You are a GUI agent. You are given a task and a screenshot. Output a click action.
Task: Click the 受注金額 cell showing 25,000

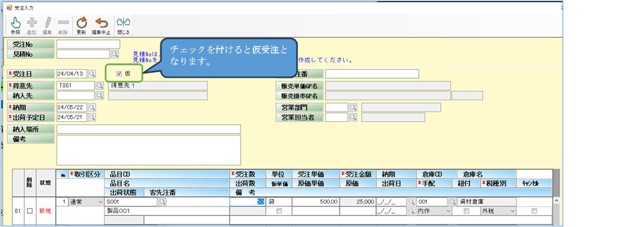357,202
